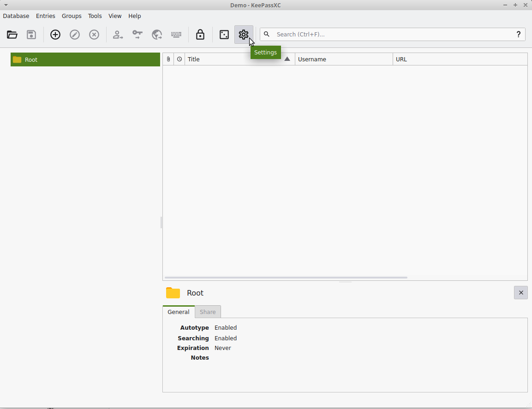Open the Database menu

coord(16,16)
